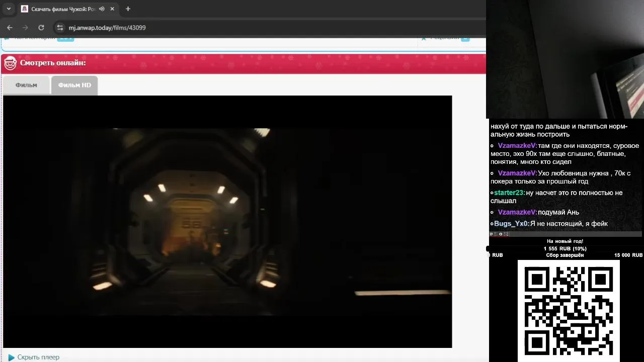The height and width of the screenshot is (362, 644).
Task: Reload the page
Action: [x=41, y=28]
